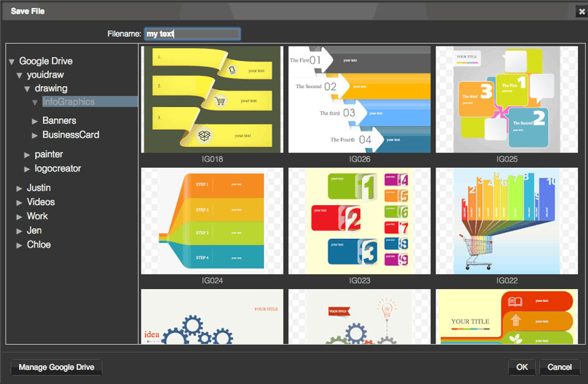Viewport: 588px width, 384px height.
Task: Click the IG022 file name label
Action: click(x=507, y=280)
